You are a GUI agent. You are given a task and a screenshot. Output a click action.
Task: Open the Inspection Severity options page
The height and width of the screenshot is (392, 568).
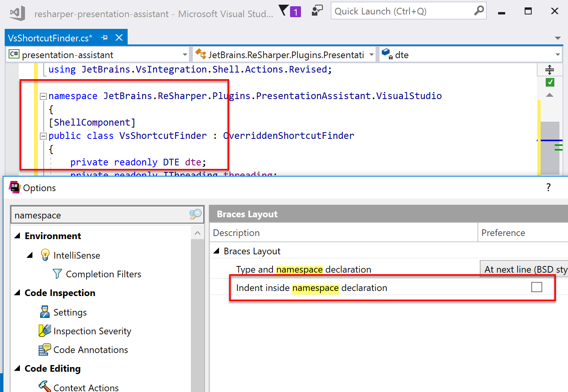click(x=92, y=331)
